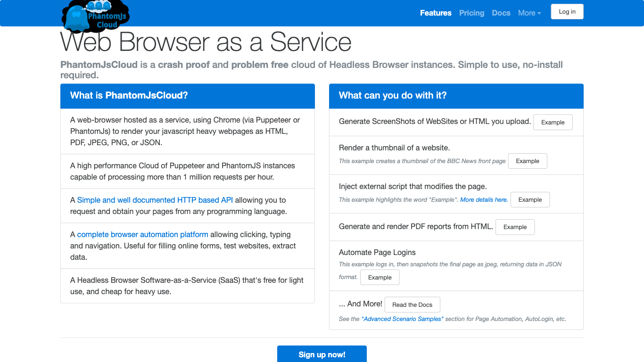Image resolution: width=644 pixels, height=362 pixels.
Task: Click the 'A web-browser hosted as a service' item
Action: tap(188, 131)
